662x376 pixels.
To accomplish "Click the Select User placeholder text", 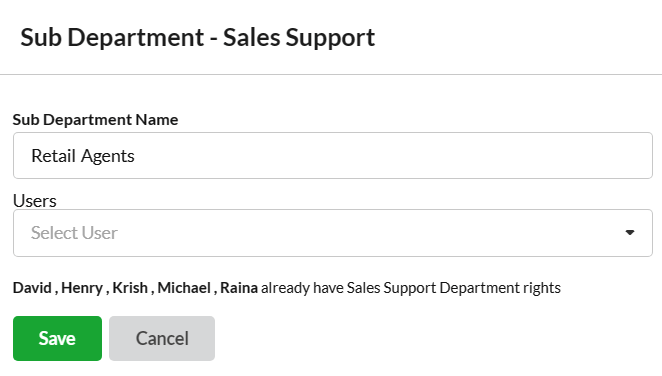I will [74, 233].
